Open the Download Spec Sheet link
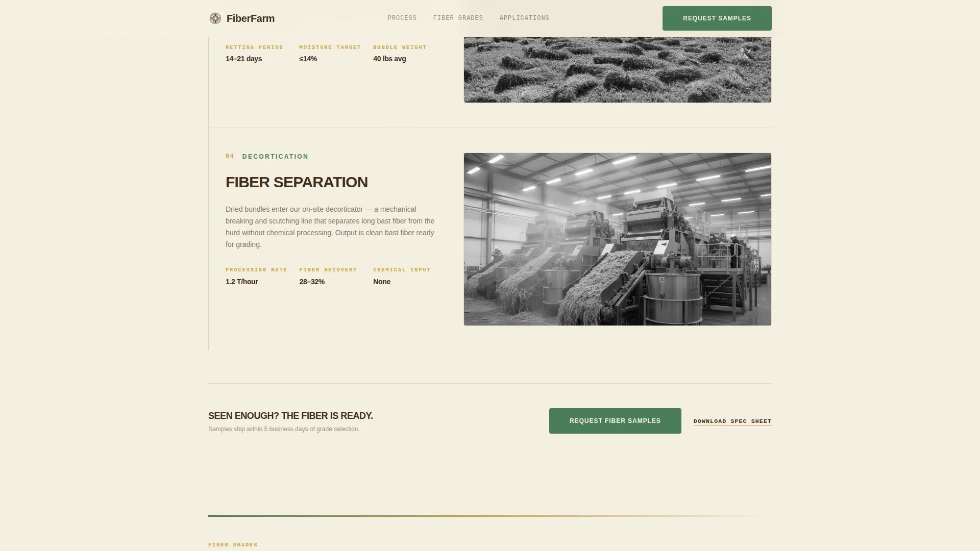This screenshot has width=980, height=551. click(732, 421)
